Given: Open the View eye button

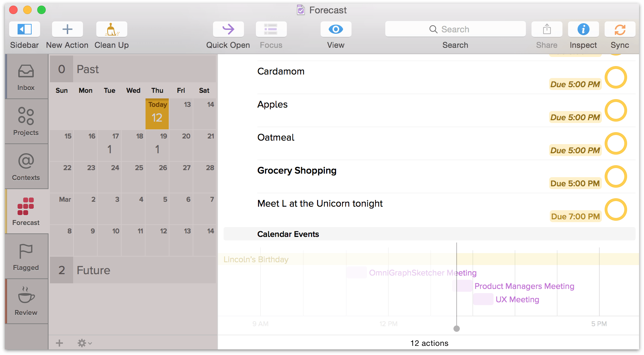Looking at the screenshot, I should pyautogui.click(x=336, y=29).
